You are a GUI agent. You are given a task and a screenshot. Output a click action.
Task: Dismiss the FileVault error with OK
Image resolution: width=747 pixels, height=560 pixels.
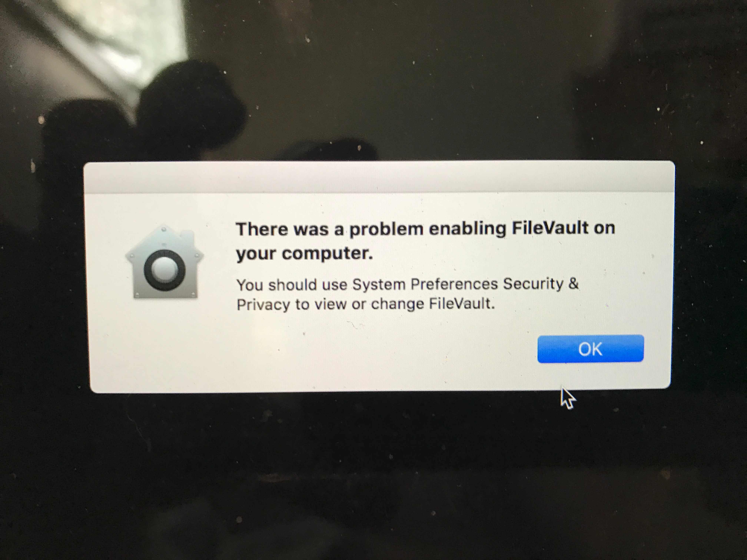(x=590, y=349)
